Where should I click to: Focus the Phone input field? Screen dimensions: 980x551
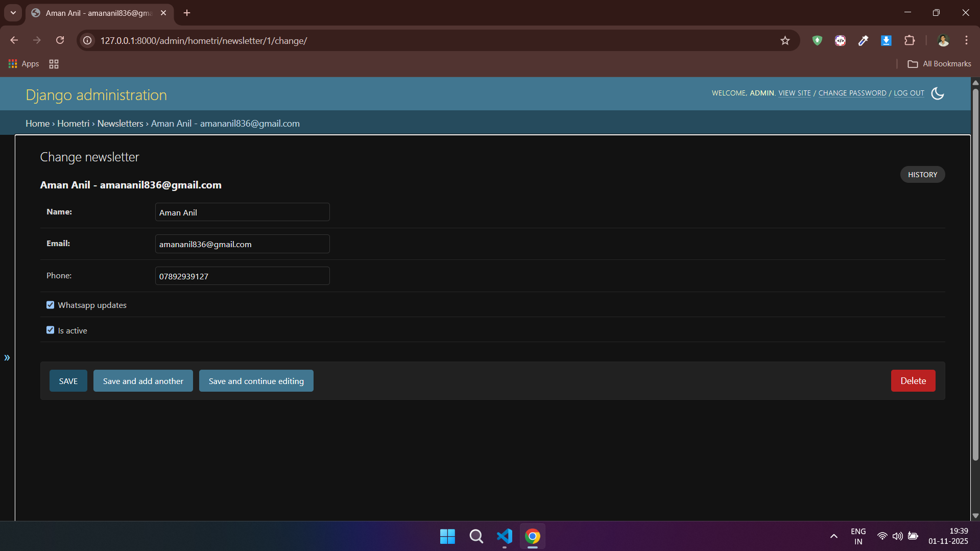click(243, 276)
